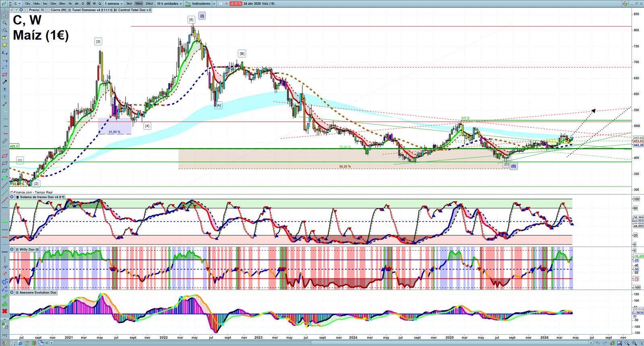
Task: Select the 12s timeframe
Action: coord(27,4)
